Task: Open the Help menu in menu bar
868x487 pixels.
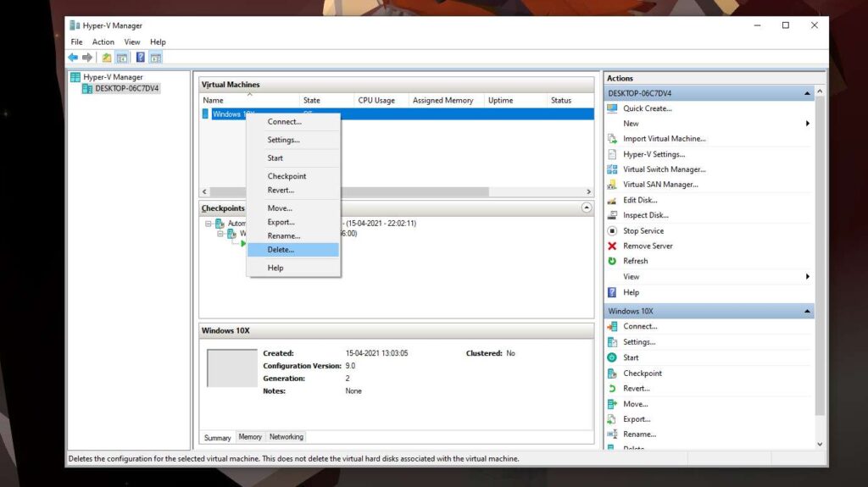Action: (x=158, y=42)
